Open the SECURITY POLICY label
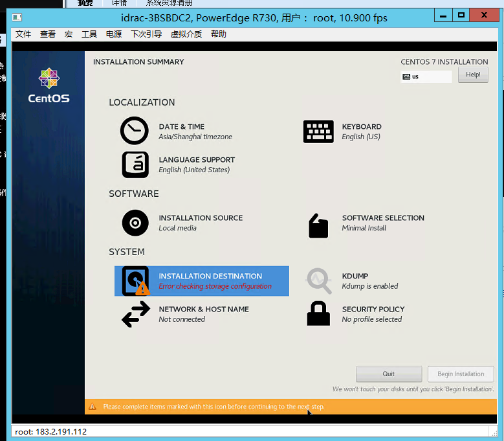 (x=373, y=309)
